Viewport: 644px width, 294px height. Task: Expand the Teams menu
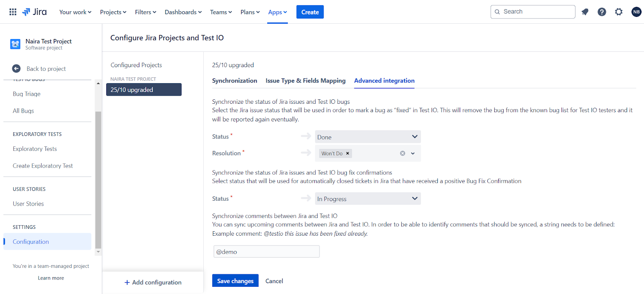[221, 12]
